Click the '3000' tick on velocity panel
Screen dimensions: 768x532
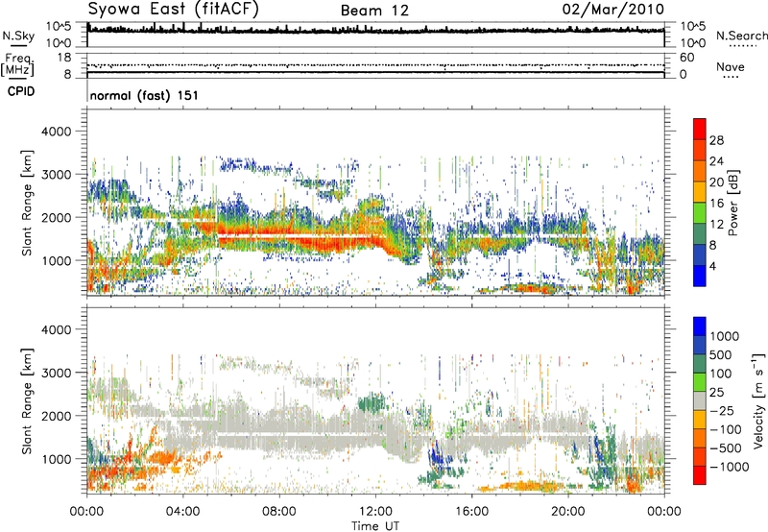point(56,373)
